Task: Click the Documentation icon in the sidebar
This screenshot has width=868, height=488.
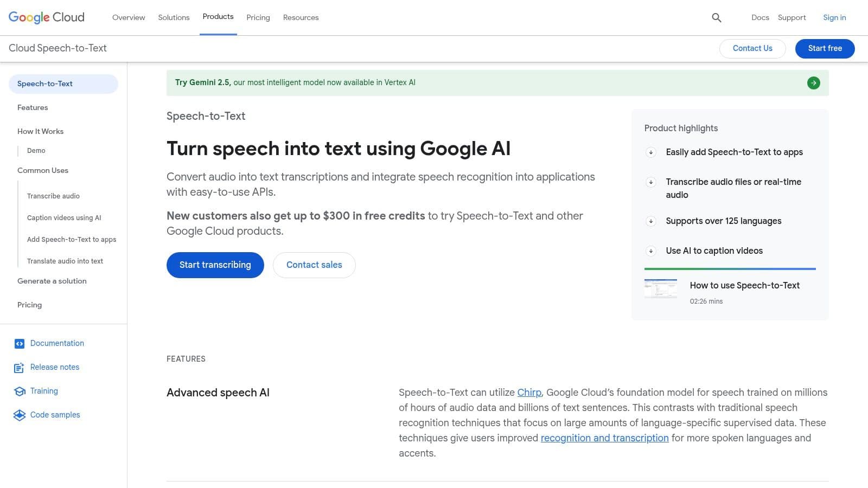Action: (19, 343)
